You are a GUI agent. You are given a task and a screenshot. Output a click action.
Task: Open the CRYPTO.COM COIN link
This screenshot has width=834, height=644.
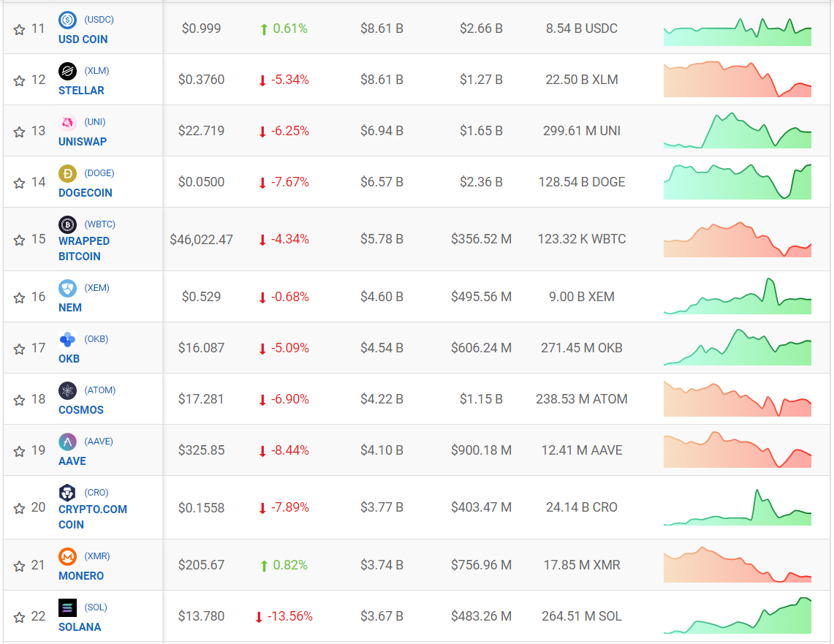click(x=93, y=516)
